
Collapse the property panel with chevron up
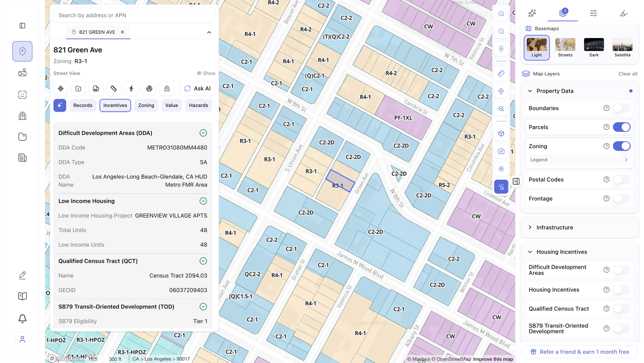[x=209, y=32]
